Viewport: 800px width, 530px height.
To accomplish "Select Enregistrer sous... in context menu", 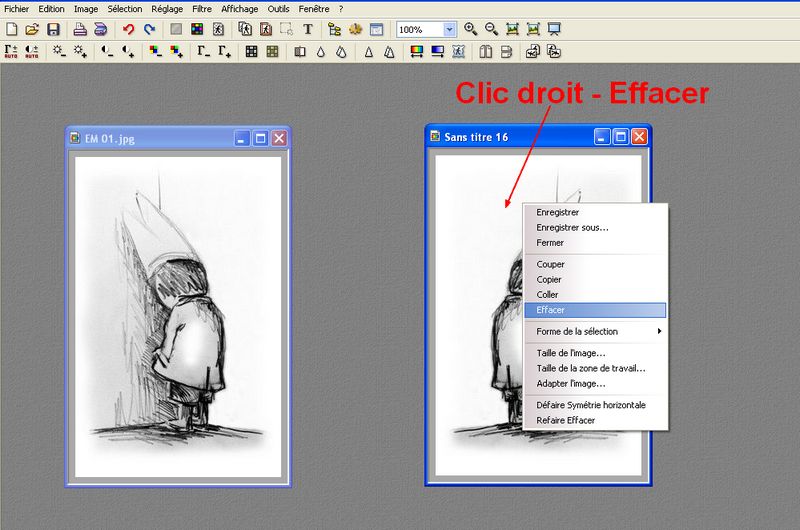I will coord(572,227).
